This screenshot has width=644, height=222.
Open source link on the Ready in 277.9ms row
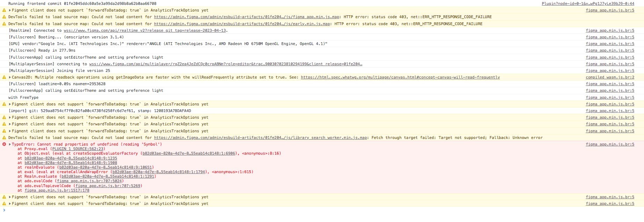(x=610, y=50)
